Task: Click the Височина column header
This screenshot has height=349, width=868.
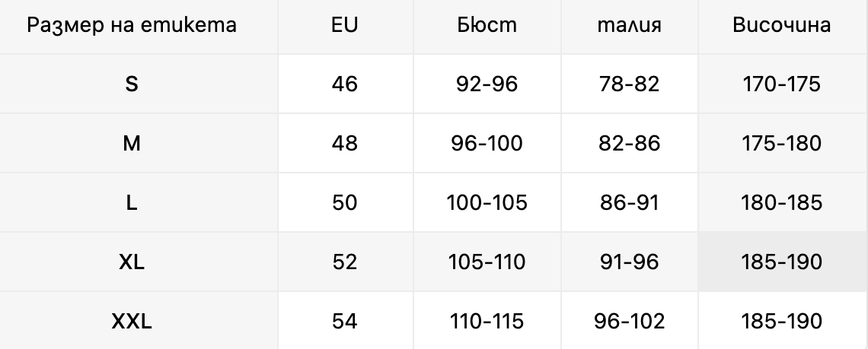Action: click(x=782, y=25)
